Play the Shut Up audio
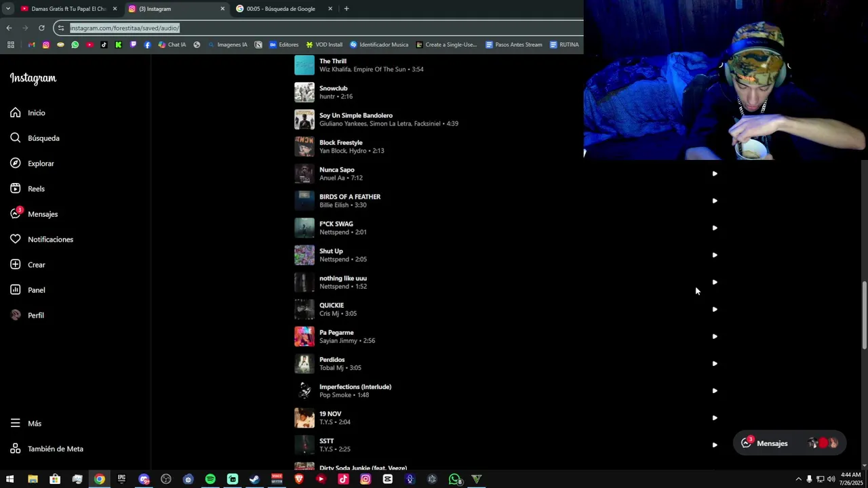868x488 pixels. tap(715, 255)
